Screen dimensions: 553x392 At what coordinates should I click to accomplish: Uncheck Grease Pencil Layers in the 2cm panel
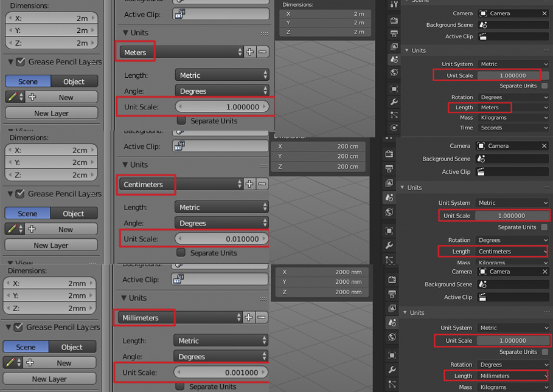[x=20, y=194]
